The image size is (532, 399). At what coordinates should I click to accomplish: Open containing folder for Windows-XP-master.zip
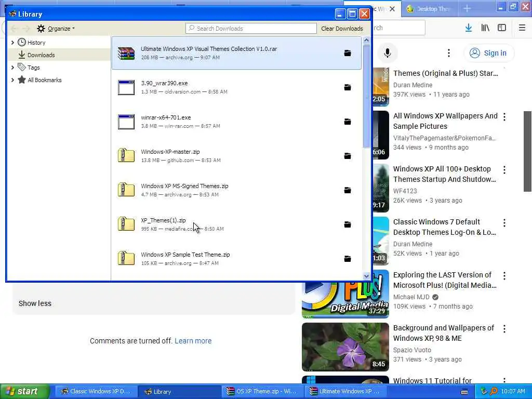coord(348,156)
